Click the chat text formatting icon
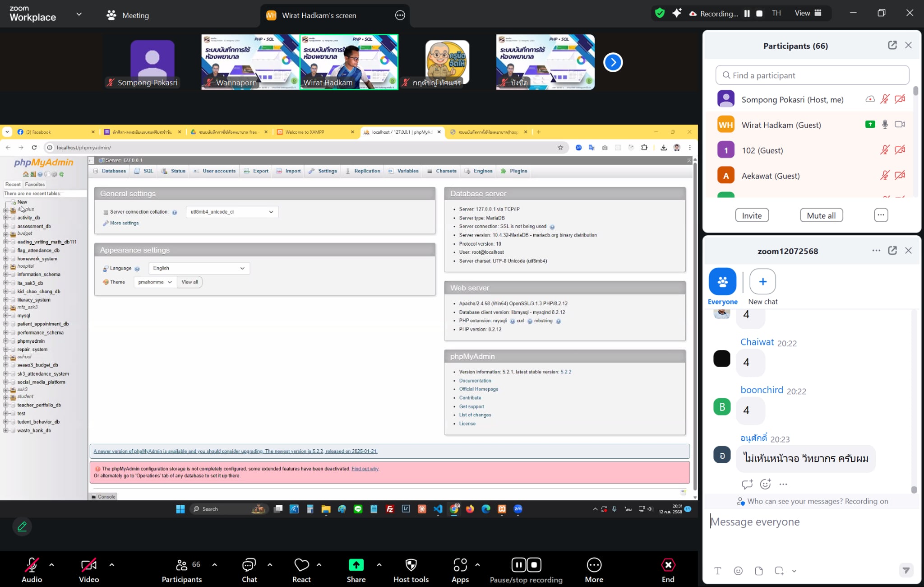 718,571
